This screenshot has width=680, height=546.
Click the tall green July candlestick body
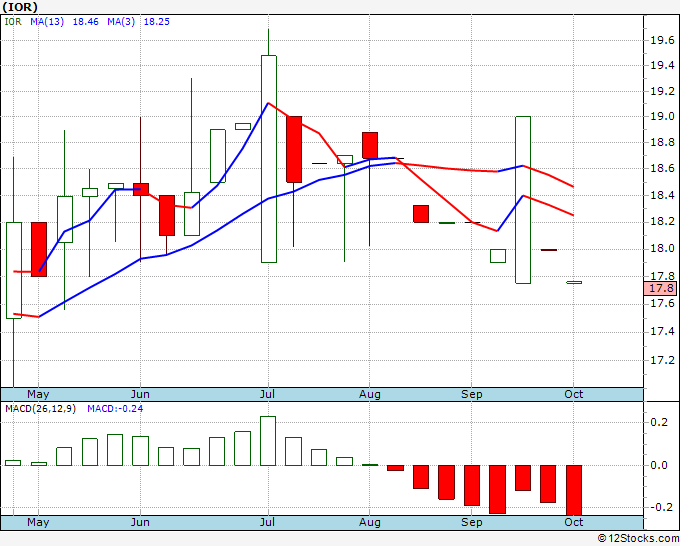[269, 159]
